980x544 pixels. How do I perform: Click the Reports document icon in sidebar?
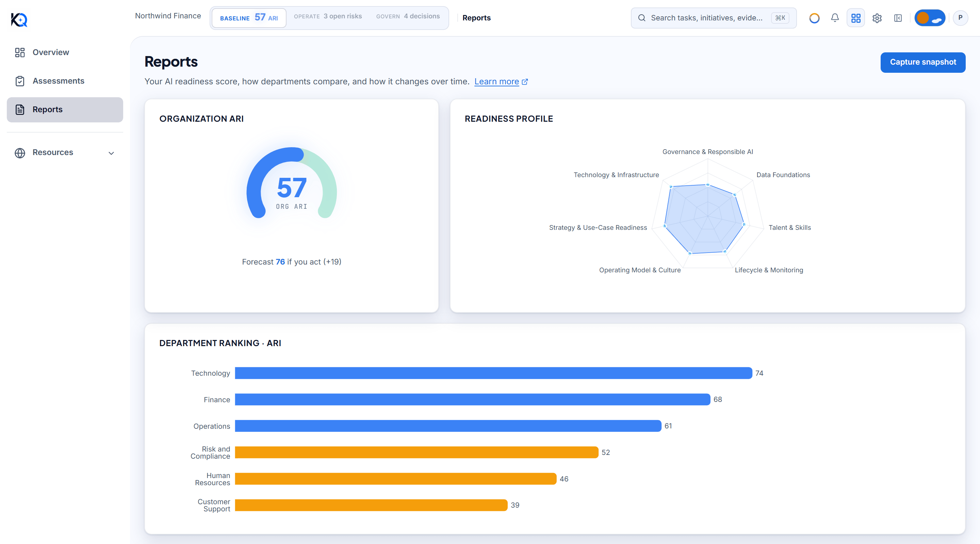[20, 109]
